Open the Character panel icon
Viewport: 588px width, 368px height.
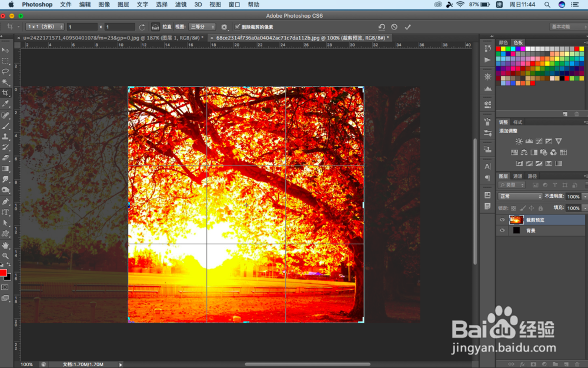pyautogui.click(x=487, y=167)
